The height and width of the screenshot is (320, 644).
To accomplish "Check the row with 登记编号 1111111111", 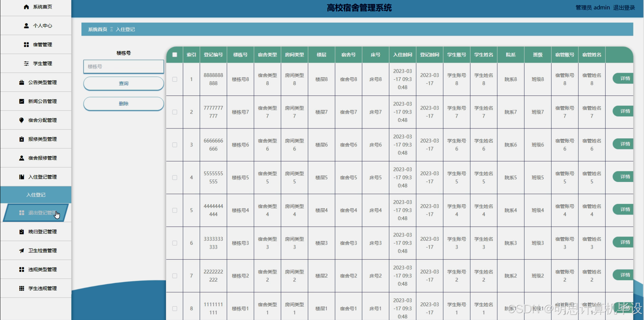I will [175, 309].
